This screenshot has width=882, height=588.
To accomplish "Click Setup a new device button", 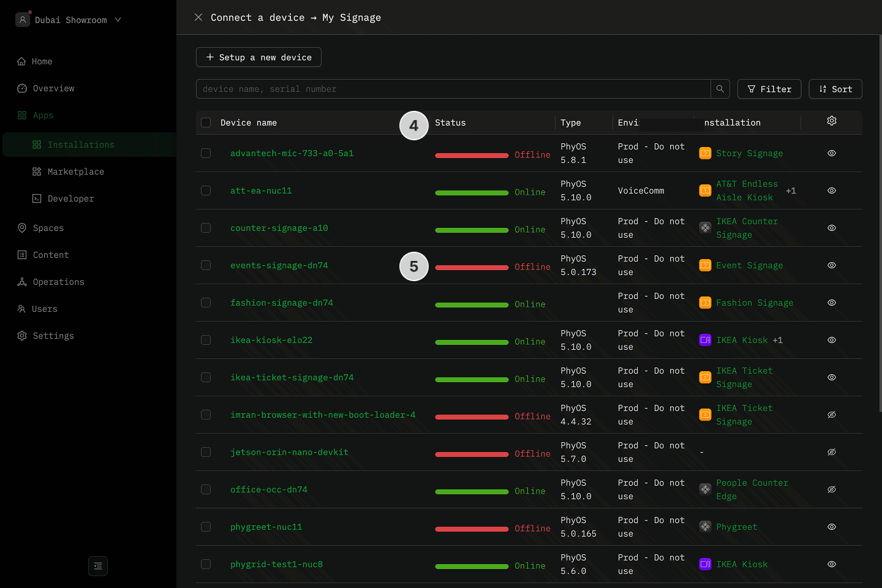I will pos(258,57).
